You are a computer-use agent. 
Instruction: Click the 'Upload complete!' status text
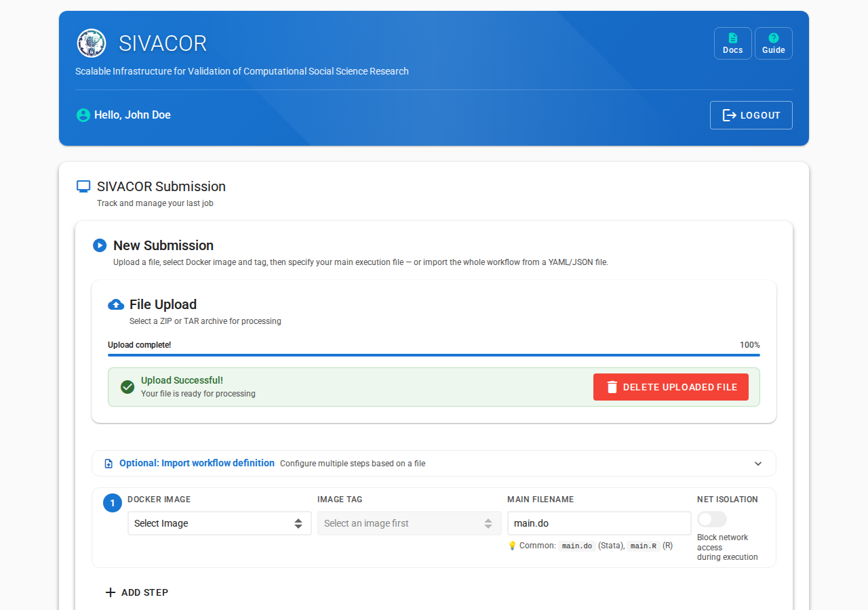[140, 345]
